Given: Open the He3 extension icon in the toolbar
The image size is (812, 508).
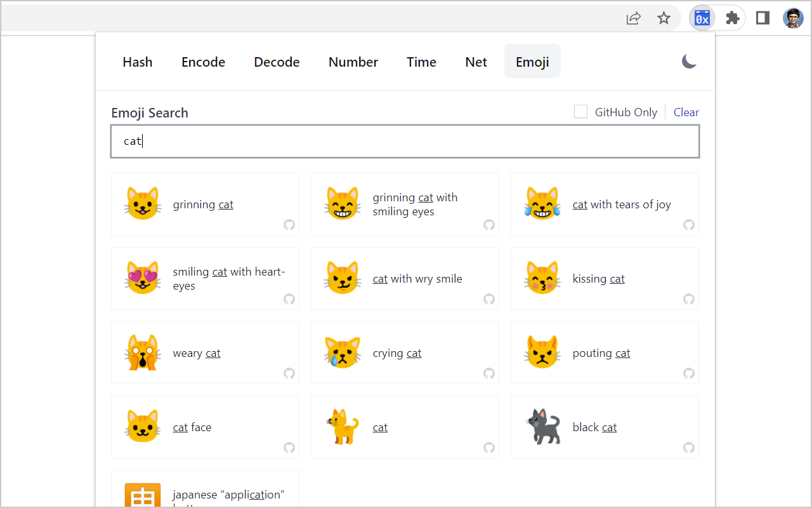Looking at the screenshot, I should [702, 18].
